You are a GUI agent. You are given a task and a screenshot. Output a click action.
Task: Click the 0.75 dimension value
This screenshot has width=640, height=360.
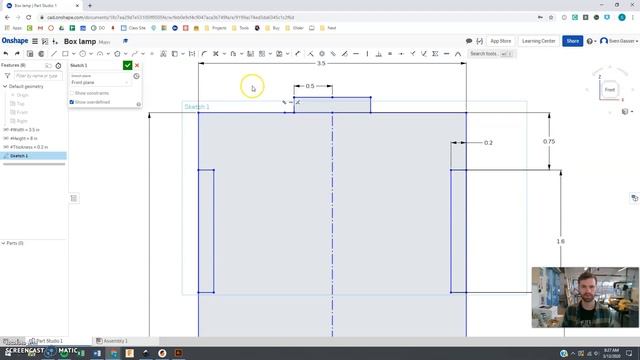coord(549,141)
